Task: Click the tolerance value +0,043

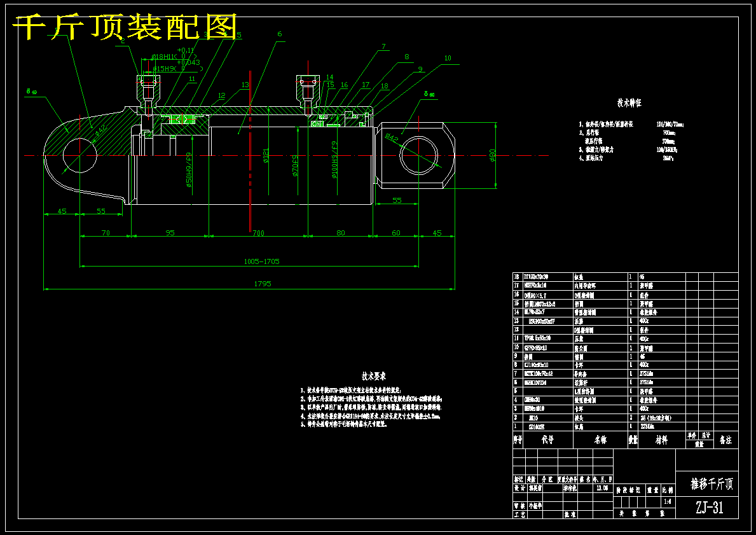Action: 188,62
